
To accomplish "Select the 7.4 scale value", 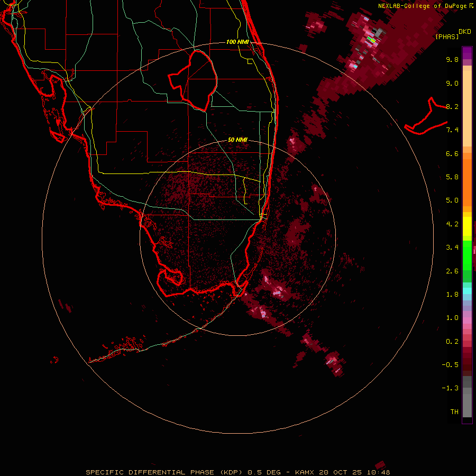I will click(x=452, y=130).
